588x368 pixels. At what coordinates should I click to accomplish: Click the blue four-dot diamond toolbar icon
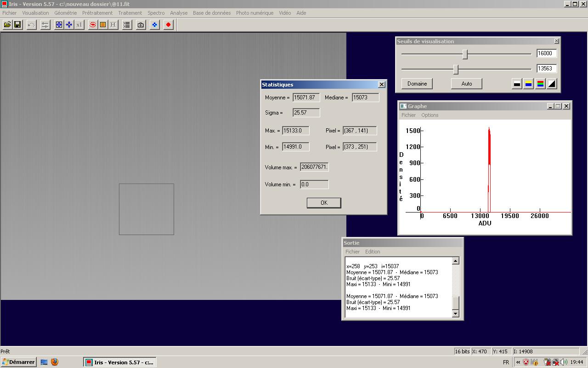155,25
